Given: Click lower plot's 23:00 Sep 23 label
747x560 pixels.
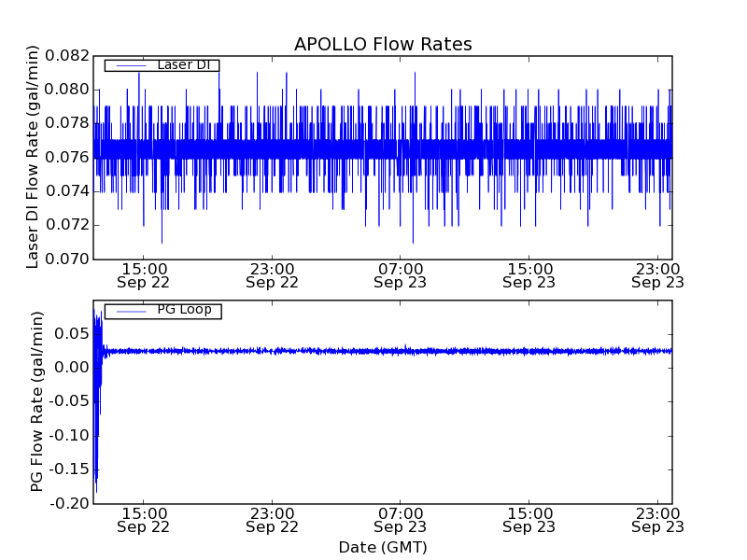Looking at the screenshot, I should click(657, 520).
